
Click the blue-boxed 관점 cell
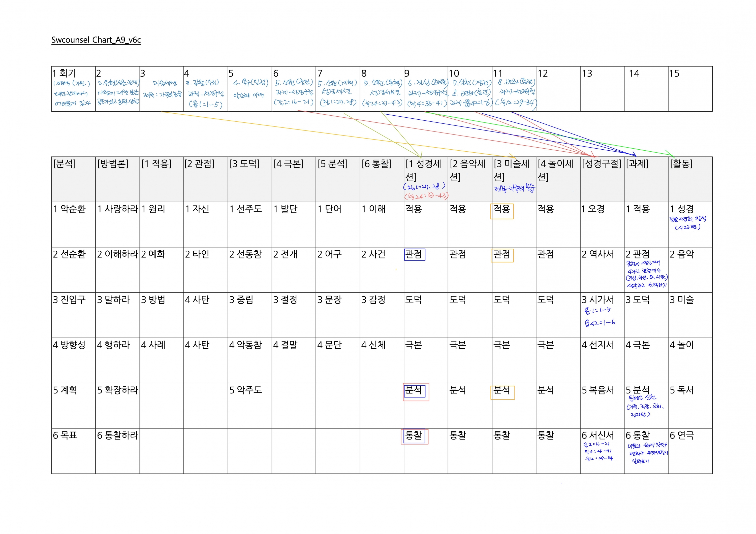coord(414,254)
